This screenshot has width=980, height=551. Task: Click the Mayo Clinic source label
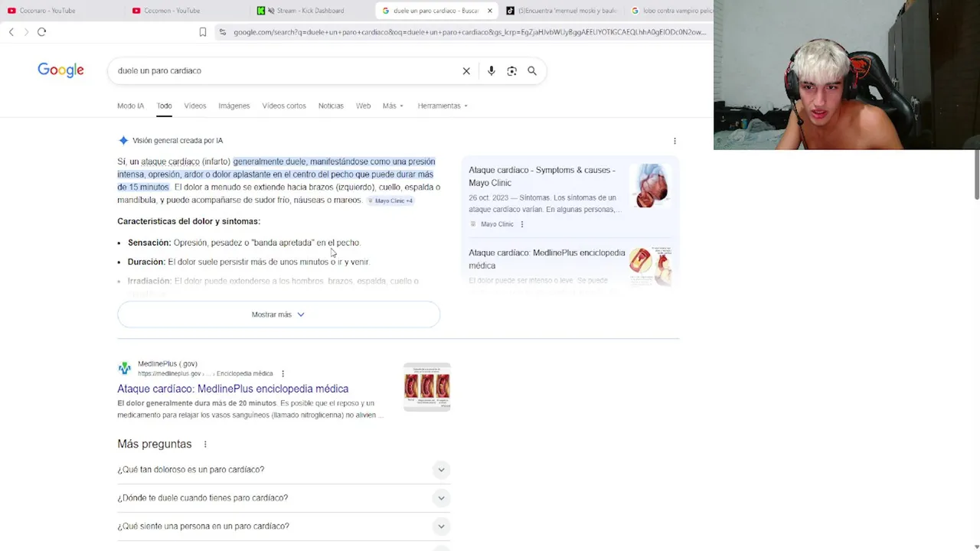[497, 224]
